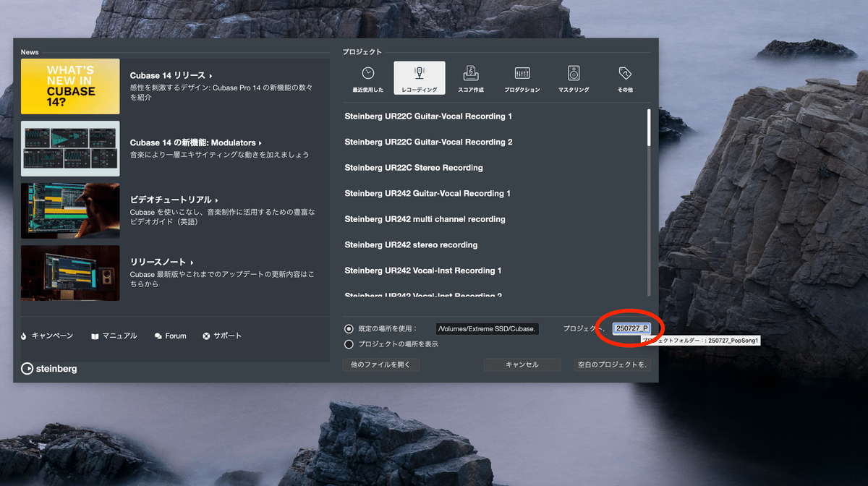Select Steinberg UR242 stereo recording template
Image resolution: width=868 pixels, height=486 pixels.
pyautogui.click(x=411, y=244)
